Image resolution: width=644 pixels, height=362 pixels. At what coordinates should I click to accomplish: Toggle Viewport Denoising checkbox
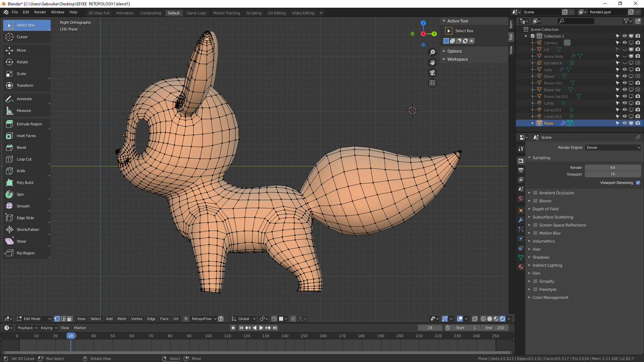[638, 183]
